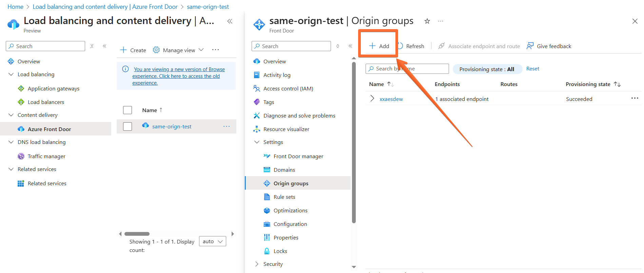Image resolution: width=644 pixels, height=273 pixels.
Task: Click horizontal scrollbar thumb in resource list
Action: [x=137, y=234]
